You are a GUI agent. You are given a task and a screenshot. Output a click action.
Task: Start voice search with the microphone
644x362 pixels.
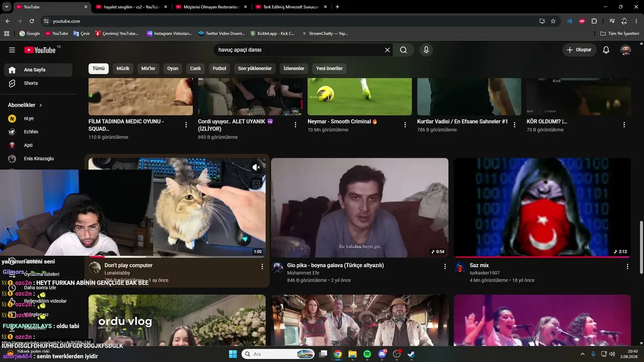click(426, 50)
